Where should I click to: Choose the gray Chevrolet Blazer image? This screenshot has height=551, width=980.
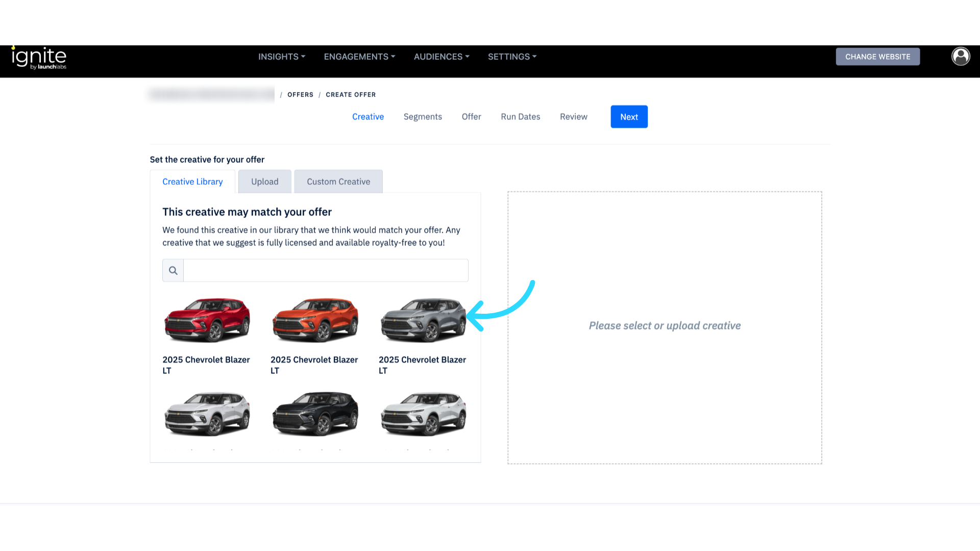pos(423,320)
